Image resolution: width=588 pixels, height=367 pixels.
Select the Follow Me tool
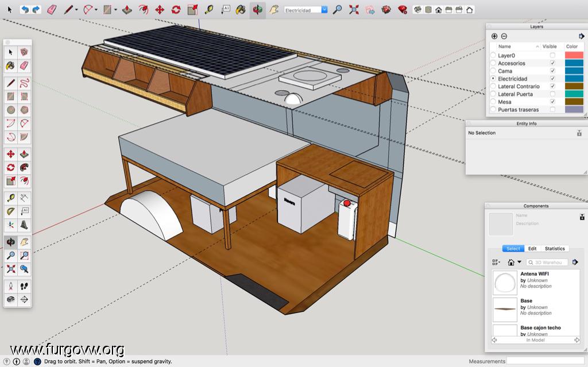[x=24, y=167]
